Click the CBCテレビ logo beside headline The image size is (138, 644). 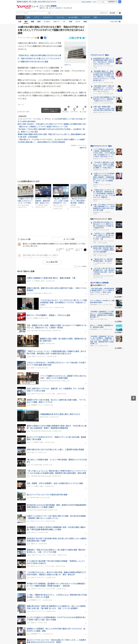(77, 38)
